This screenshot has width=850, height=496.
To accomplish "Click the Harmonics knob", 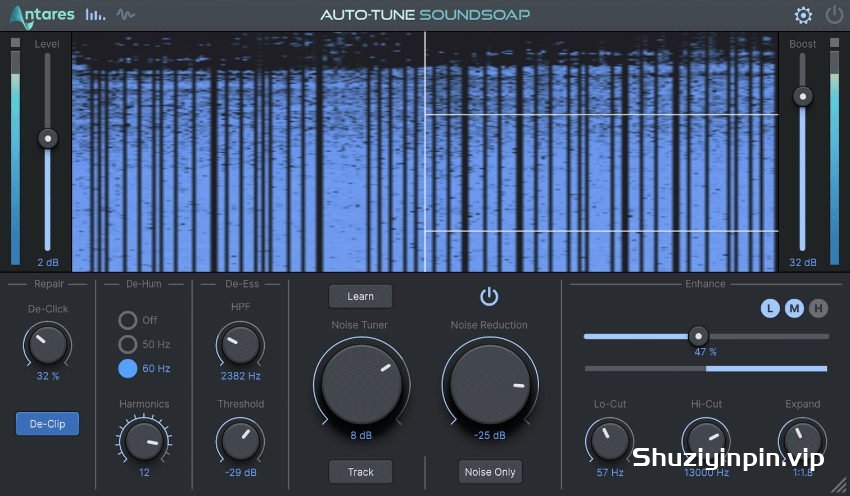I will [x=144, y=440].
